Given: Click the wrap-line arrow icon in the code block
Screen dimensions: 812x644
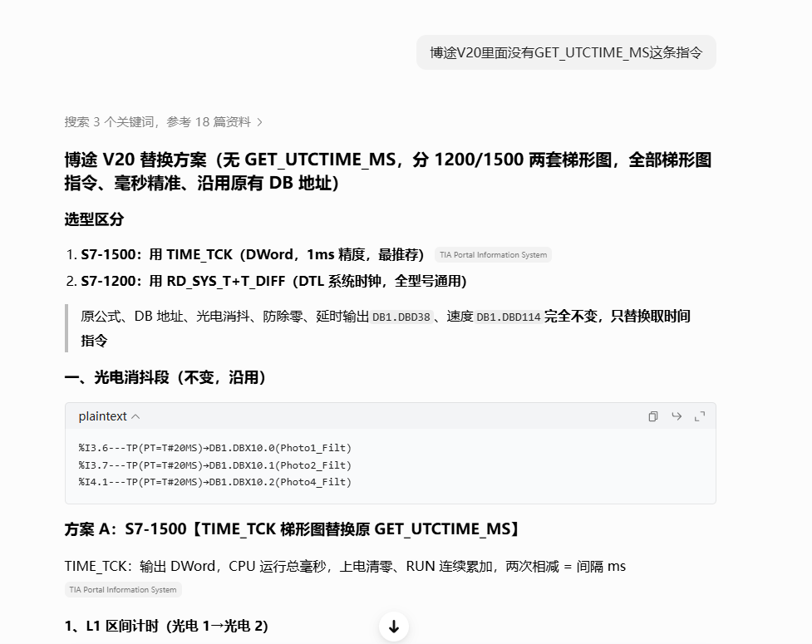Looking at the screenshot, I should pos(677,416).
